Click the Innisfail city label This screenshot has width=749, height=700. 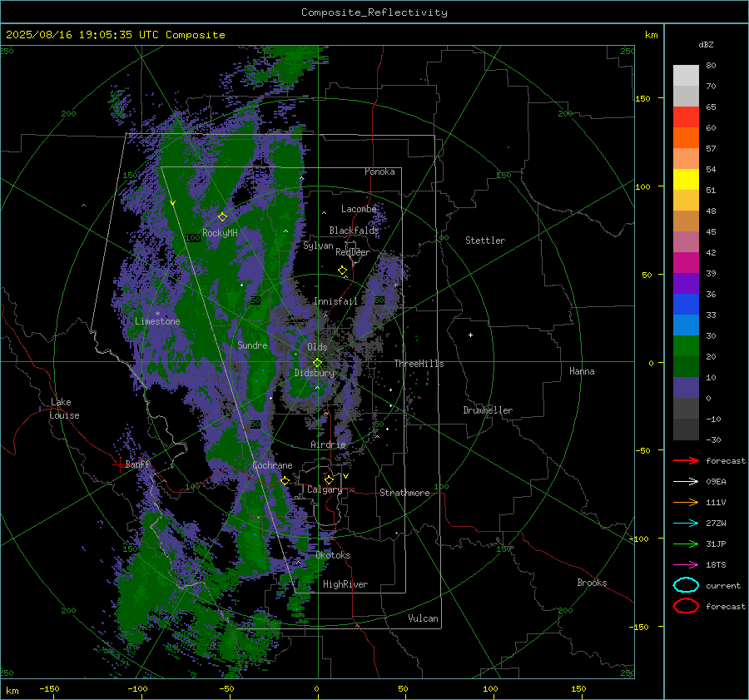click(x=335, y=301)
